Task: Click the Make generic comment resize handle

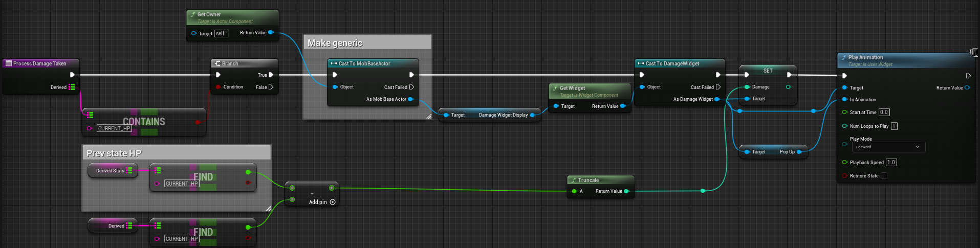Action: coord(428,116)
